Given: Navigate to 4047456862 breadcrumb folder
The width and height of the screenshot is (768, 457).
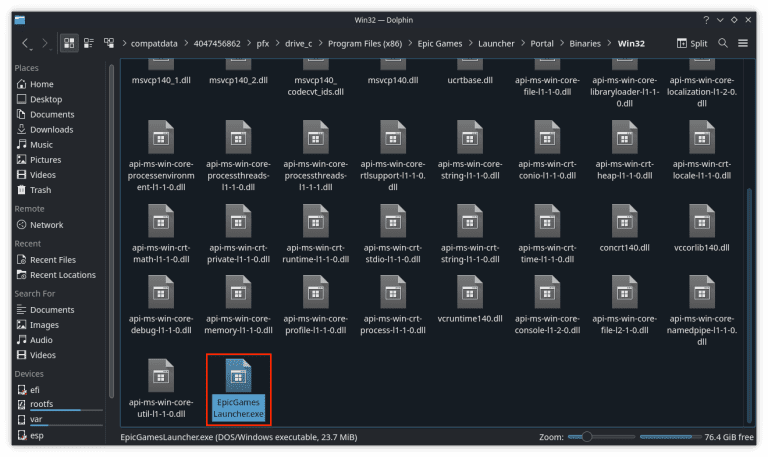Looking at the screenshot, I should 217,44.
